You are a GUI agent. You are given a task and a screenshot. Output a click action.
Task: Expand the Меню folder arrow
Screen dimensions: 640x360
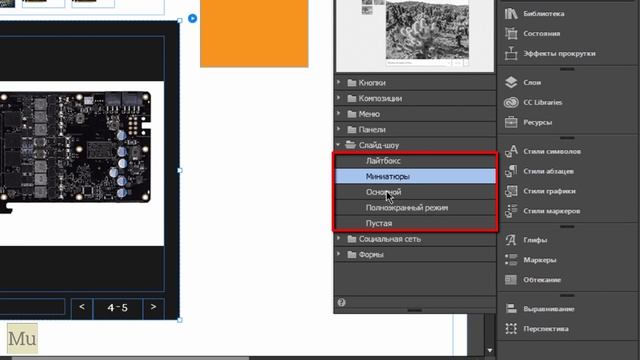[x=338, y=113]
